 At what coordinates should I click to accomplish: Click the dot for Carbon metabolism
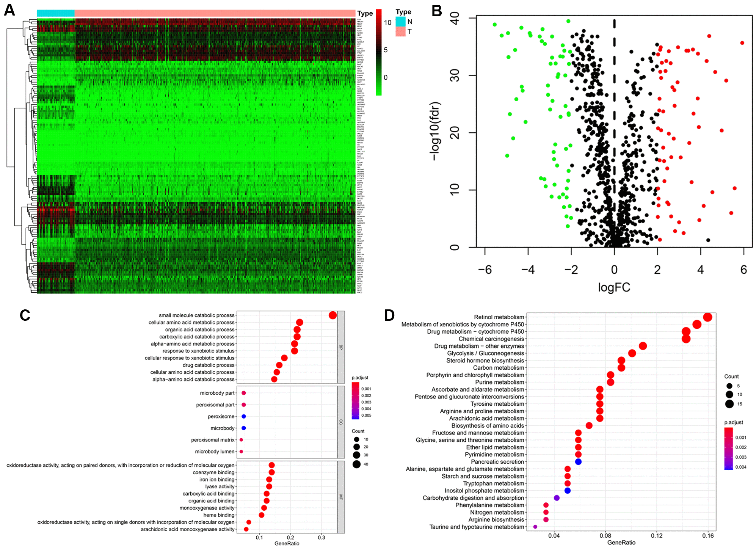coord(621,368)
